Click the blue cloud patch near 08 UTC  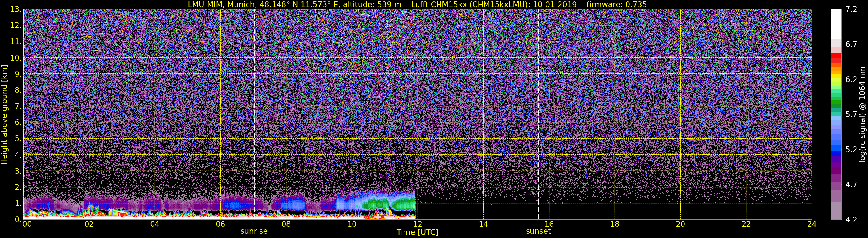point(293,204)
